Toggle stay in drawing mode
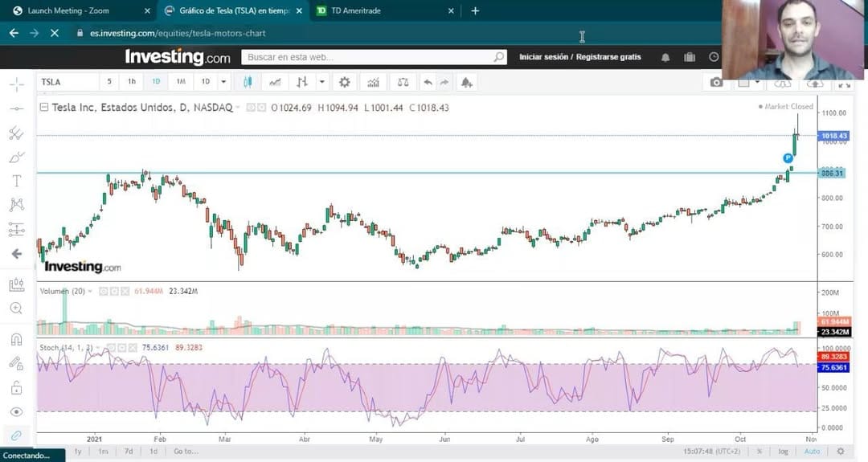The height and width of the screenshot is (462, 868). (x=17, y=363)
